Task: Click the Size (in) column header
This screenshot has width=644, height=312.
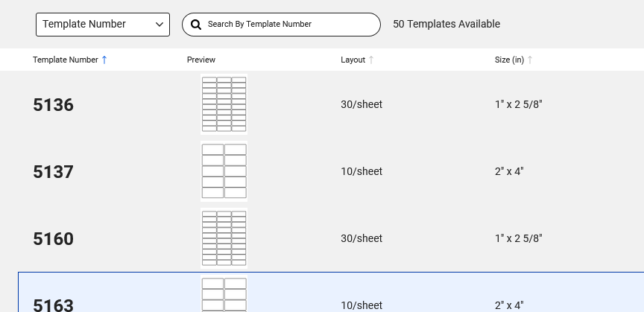Action: 509,60
